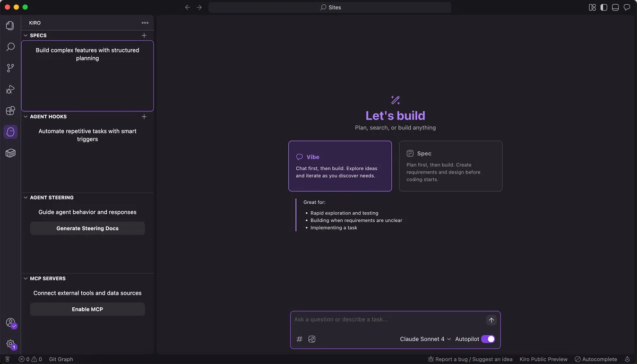Add a new agent hook with plus icon
637x364 pixels.
(144, 117)
